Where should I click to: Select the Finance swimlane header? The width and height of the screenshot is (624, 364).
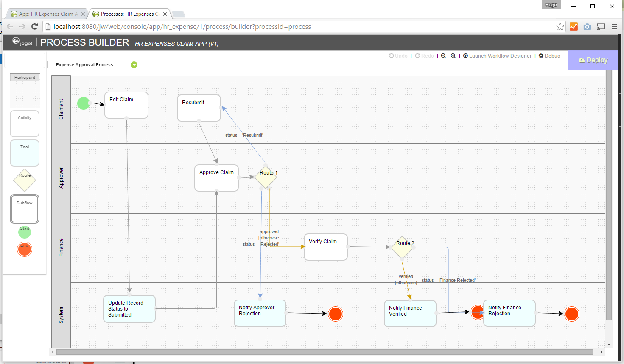point(61,247)
